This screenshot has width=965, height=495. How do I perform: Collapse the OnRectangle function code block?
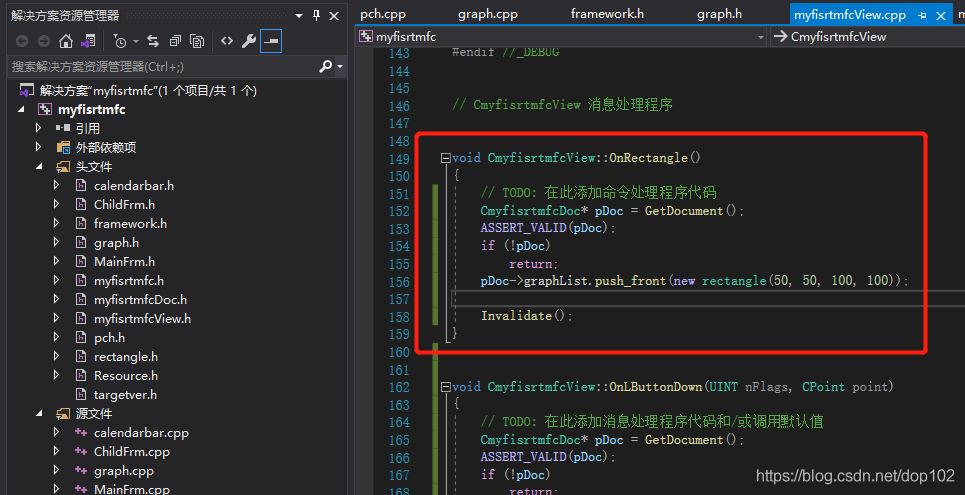point(445,158)
